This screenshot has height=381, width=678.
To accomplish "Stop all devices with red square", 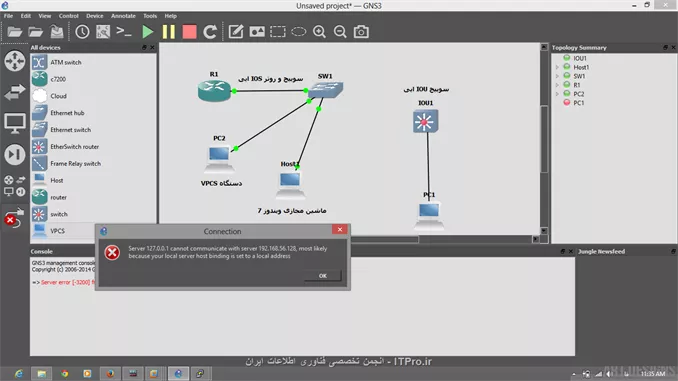I will coord(189,32).
